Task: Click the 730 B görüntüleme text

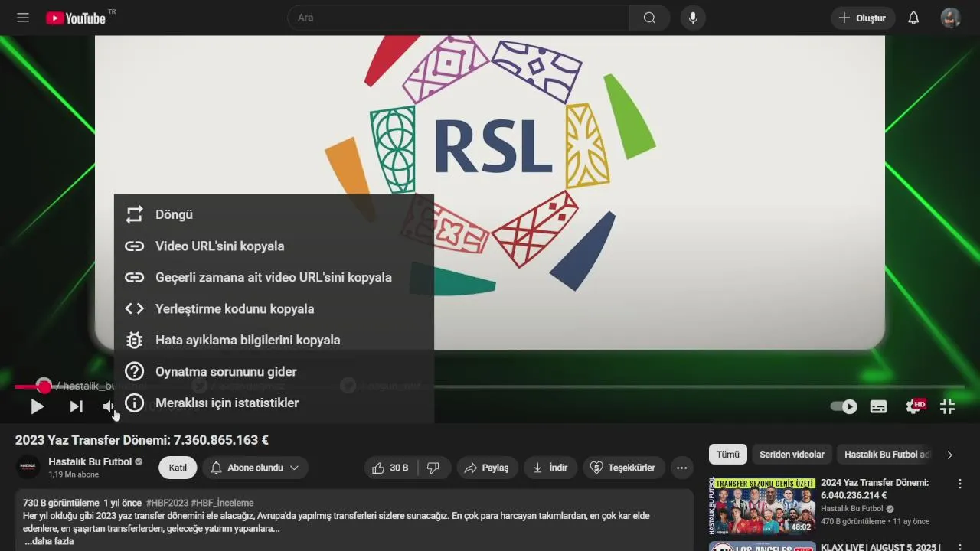Action: [x=60, y=503]
